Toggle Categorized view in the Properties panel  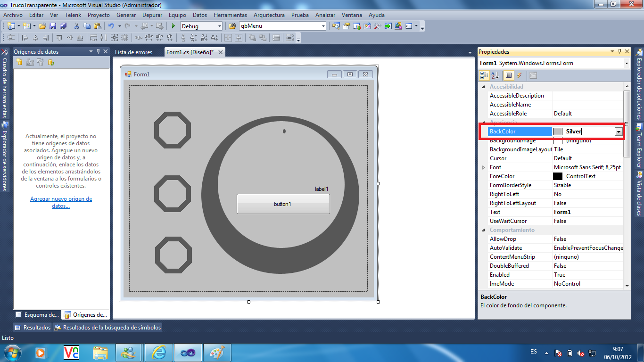[484, 75]
